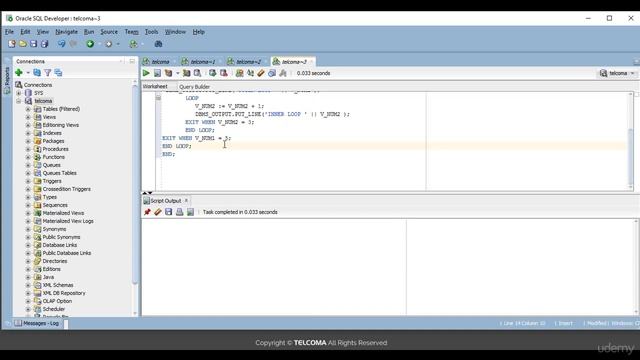Click the Unshared SQL Worksheet icon
This screenshot has width=640, height=360.
240,73
